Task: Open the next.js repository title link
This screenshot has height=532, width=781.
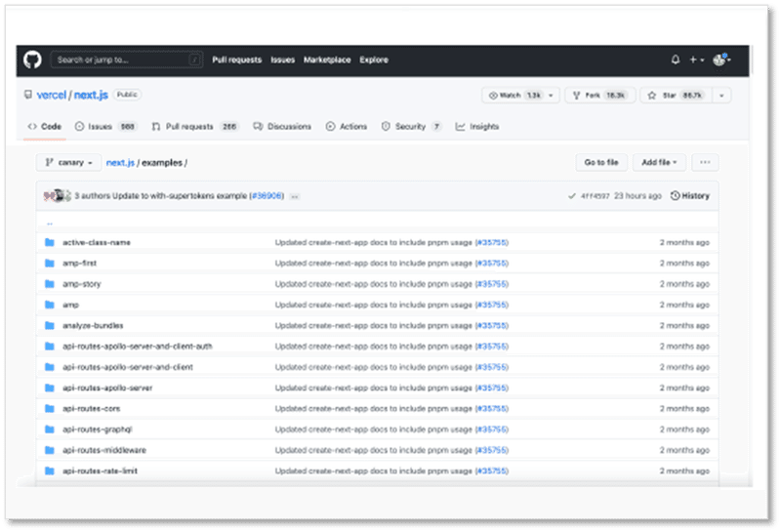Action: pyautogui.click(x=91, y=95)
